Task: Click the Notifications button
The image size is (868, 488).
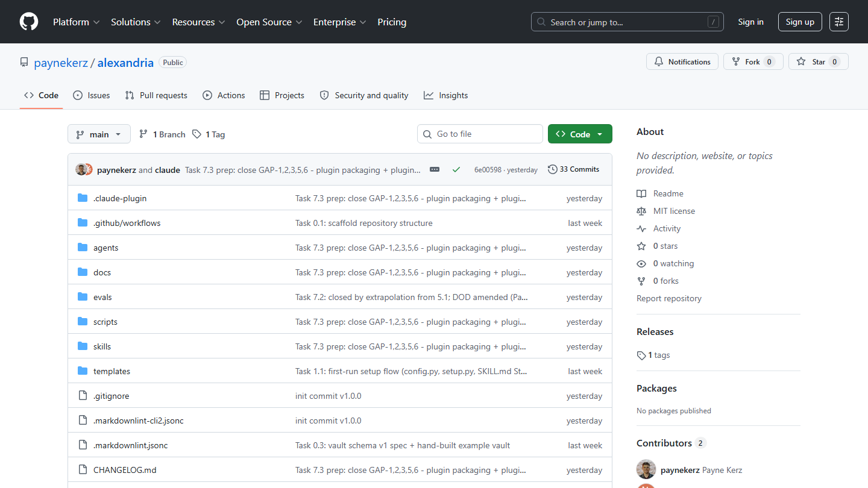Action: coord(682,61)
